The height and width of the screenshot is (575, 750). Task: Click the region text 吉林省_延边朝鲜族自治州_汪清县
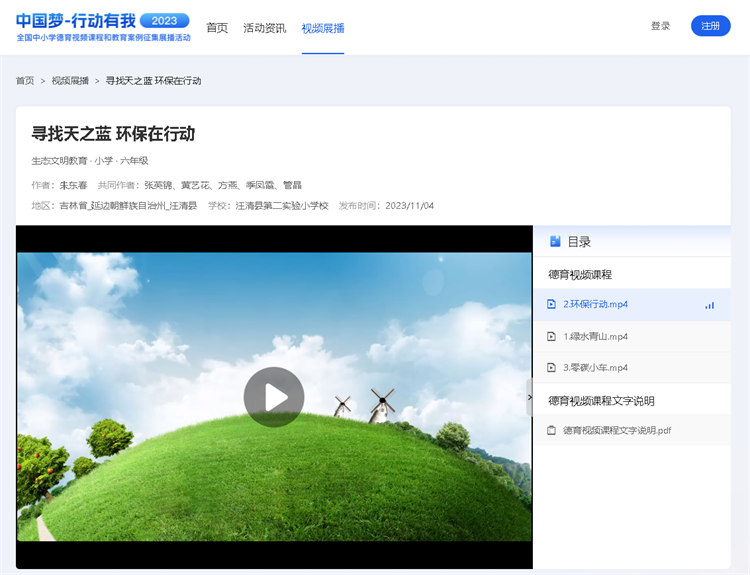point(128,206)
